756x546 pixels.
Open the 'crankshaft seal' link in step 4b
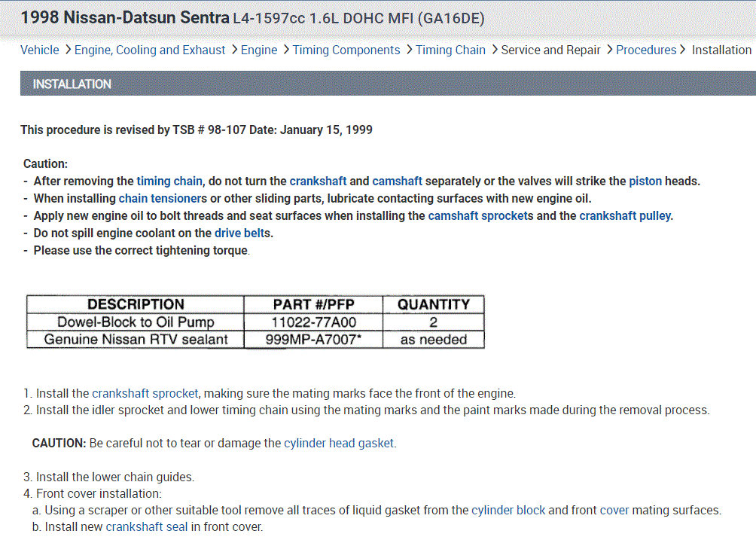tap(147, 527)
